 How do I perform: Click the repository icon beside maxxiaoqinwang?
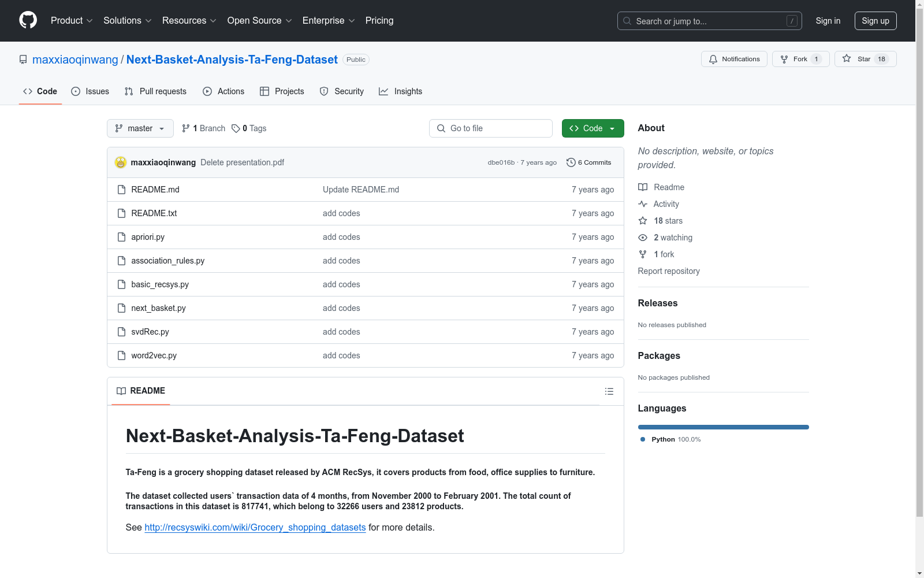coord(23,60)
